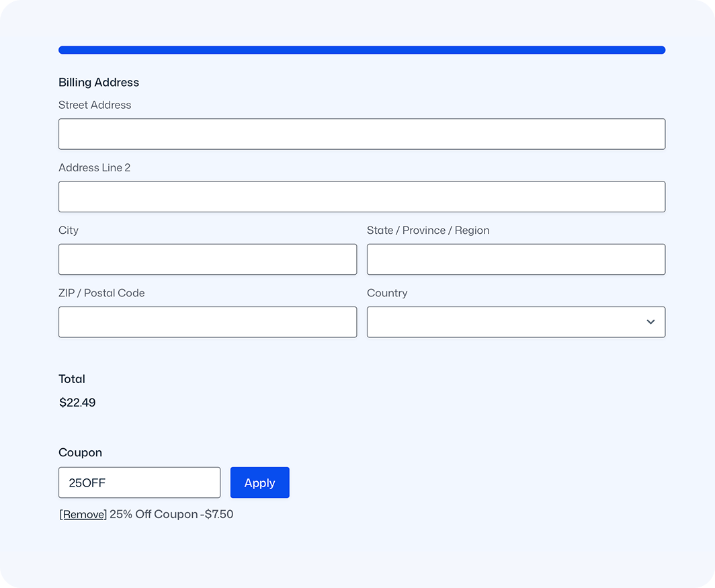Focus the ZIP / Postal Code input box

coord(208,322)
